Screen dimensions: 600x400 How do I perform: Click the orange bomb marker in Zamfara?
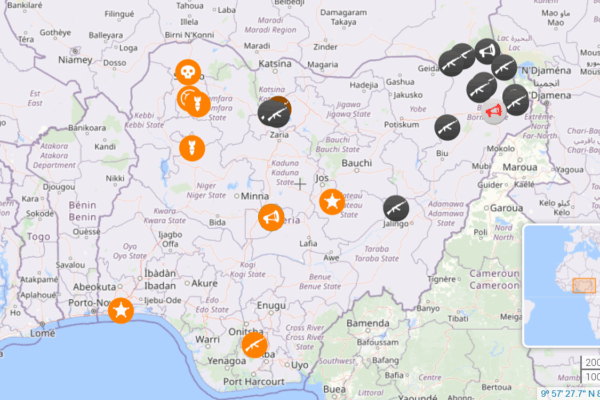(x=198, y=104)
